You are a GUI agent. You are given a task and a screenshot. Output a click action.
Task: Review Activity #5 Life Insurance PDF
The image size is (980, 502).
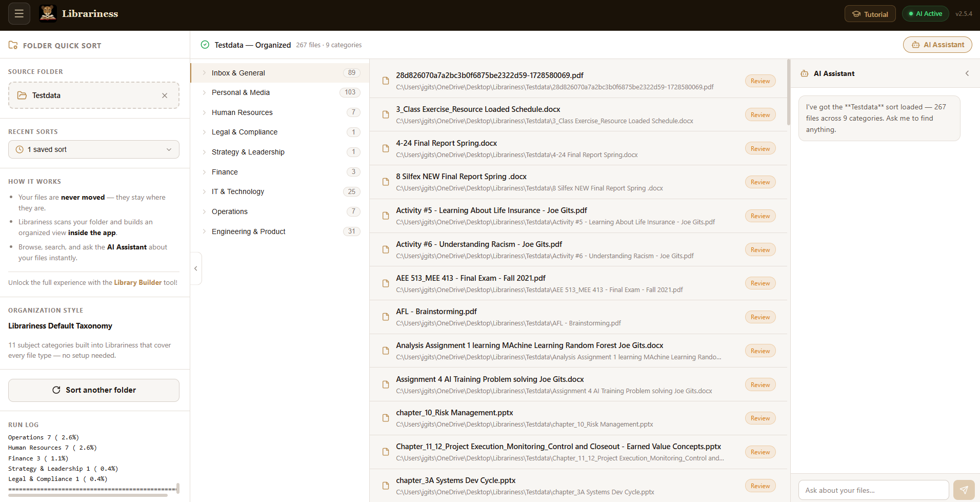(760, 216)
